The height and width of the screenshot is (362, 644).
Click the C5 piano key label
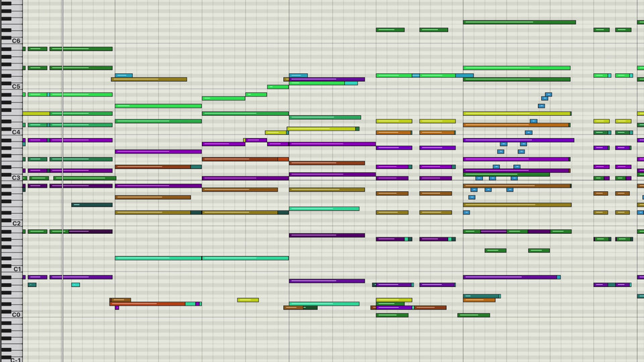coord(16,86)
